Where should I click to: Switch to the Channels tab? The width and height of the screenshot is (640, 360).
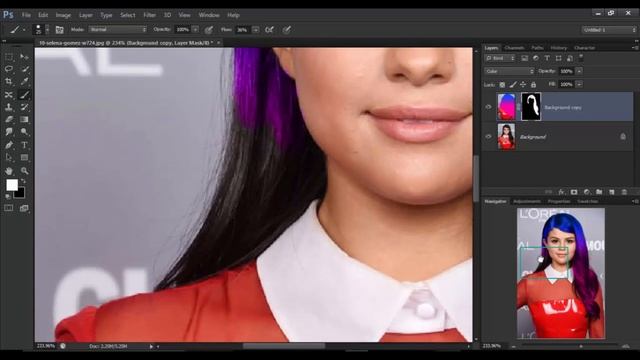pyautogui.click(x=514, y=48)
